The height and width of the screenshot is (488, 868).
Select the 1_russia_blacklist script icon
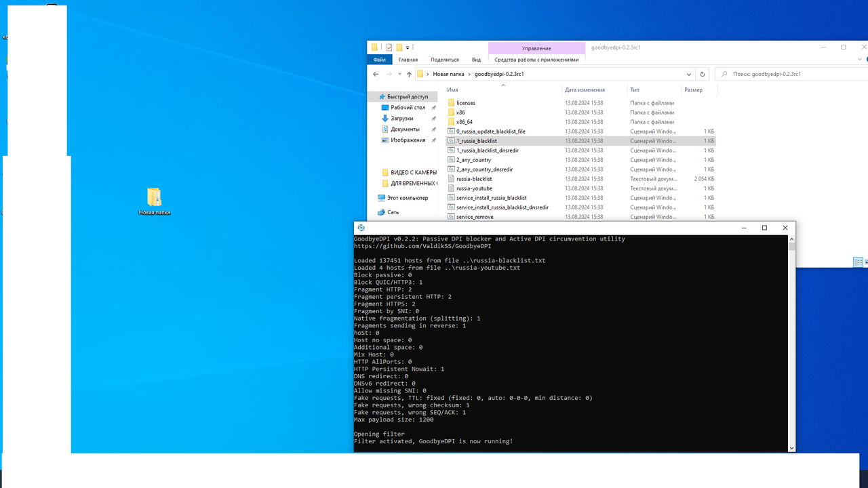(x=451, y=141)
